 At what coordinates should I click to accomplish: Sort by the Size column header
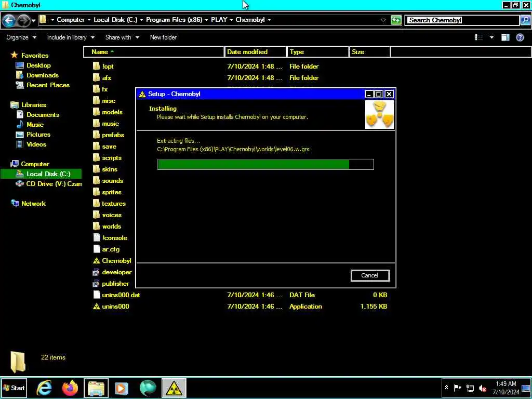point(370,52)
